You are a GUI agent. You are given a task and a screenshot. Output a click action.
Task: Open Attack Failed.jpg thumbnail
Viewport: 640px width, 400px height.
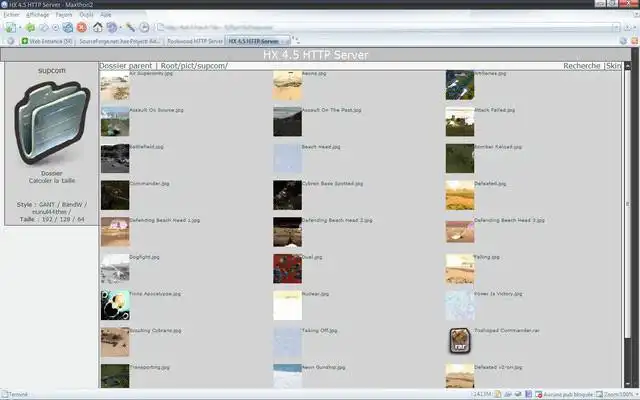point(460,122)
